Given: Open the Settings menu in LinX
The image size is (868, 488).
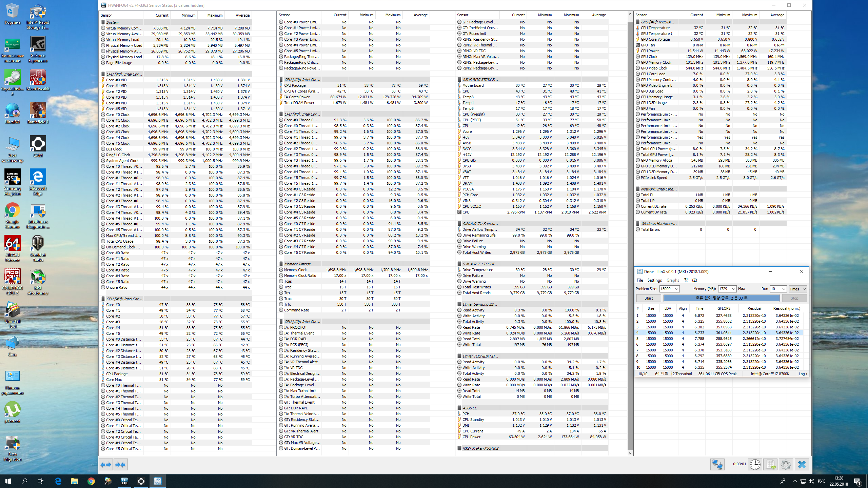Looking at the screenshot, I should [x=654, y=280].
